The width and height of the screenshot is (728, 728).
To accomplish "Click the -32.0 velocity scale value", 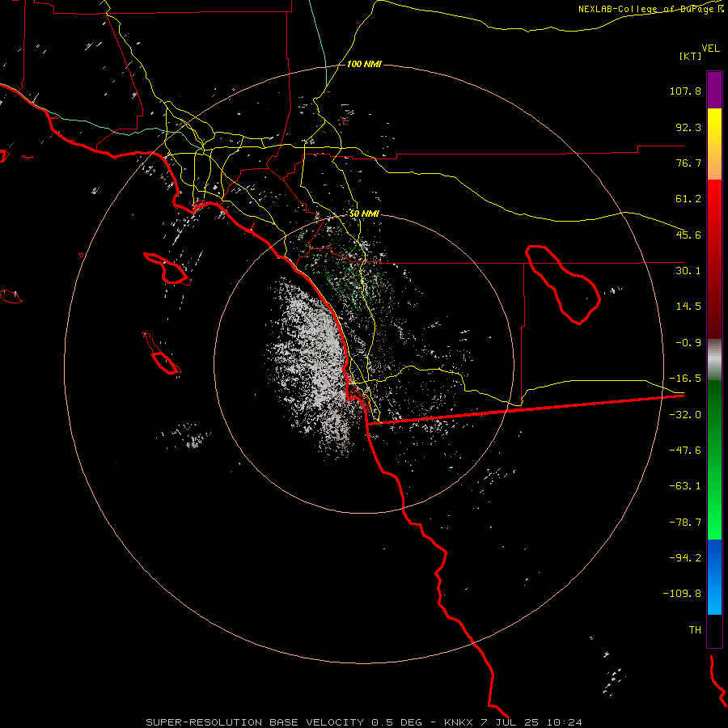I will 685,415.
